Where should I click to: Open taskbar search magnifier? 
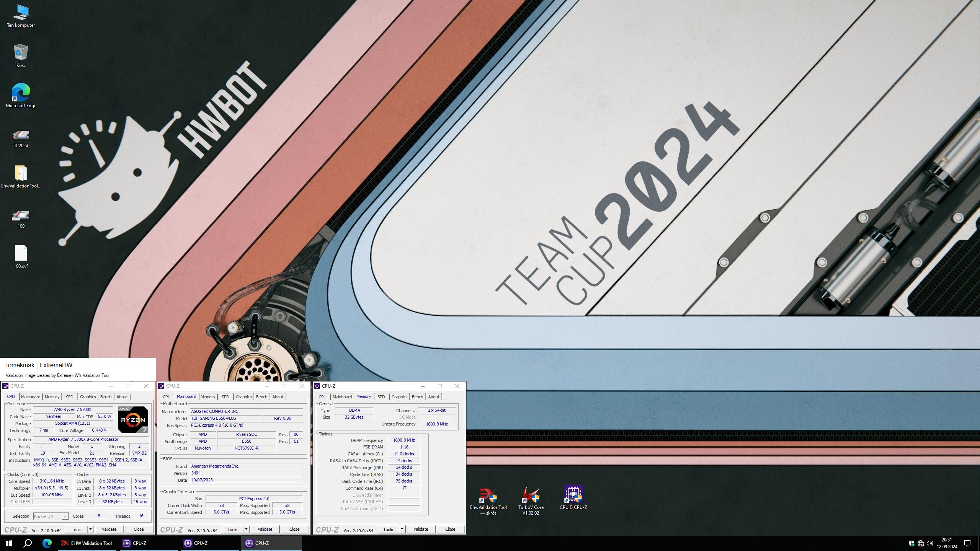pos(28,543)
